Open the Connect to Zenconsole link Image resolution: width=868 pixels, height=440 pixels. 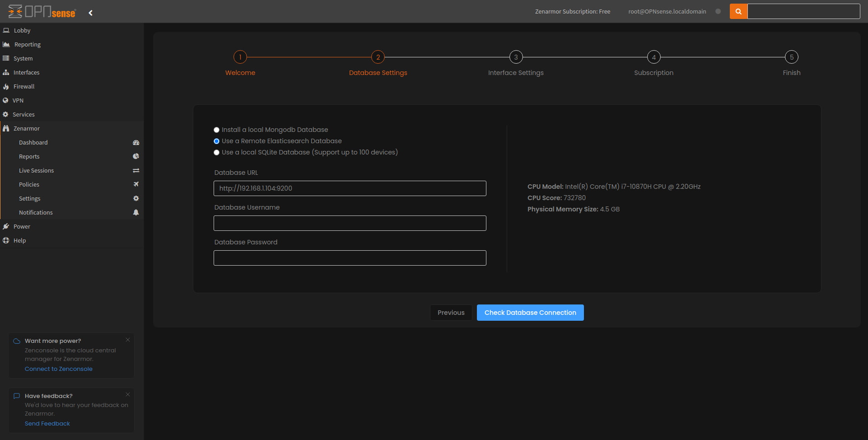pos(59,369)
